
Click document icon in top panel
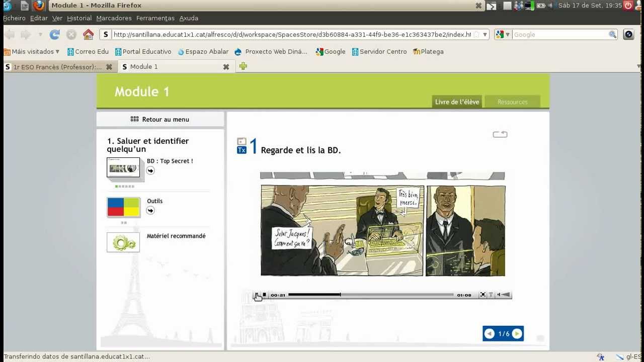(24, 6)
